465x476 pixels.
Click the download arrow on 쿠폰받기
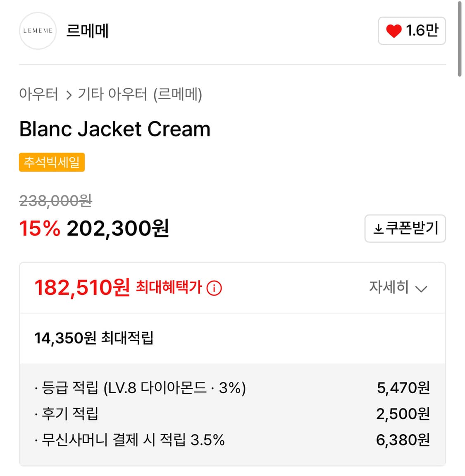pyautogui.click(x=378, y=229)
